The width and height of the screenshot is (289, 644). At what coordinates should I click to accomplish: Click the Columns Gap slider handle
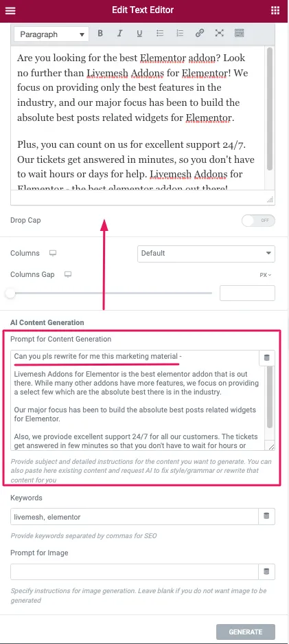10,293
